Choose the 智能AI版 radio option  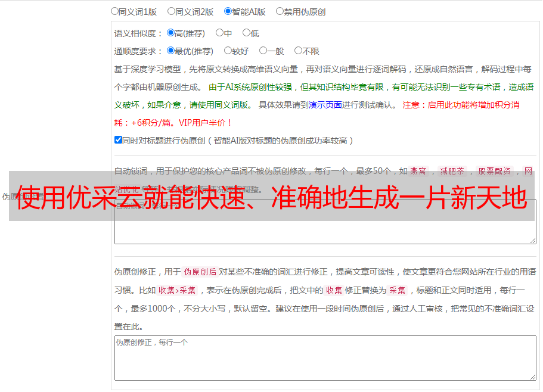tap(228, 11)
